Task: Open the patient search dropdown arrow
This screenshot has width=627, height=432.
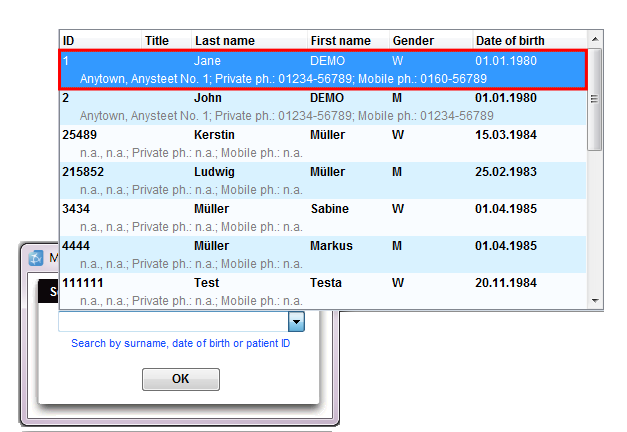Action: pyautogui.click(x=296, y=322)
